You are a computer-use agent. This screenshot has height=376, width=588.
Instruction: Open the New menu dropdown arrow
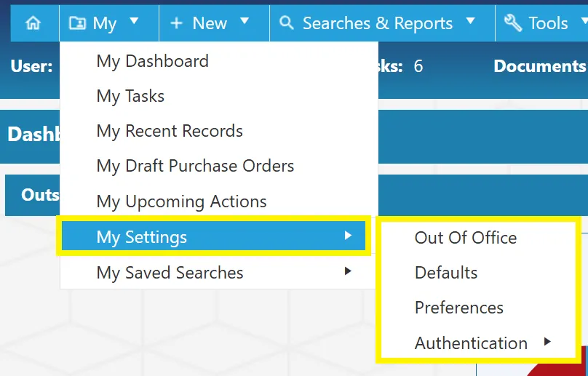click(245, 21)
